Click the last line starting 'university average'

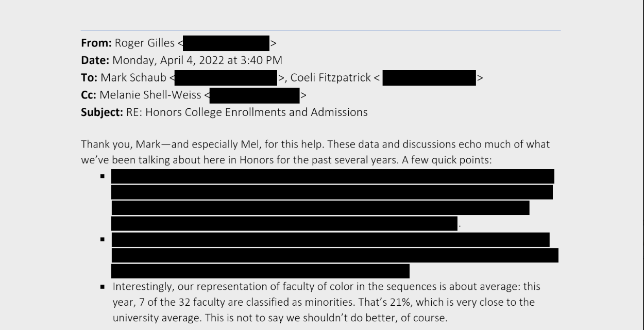click(280, 318)
